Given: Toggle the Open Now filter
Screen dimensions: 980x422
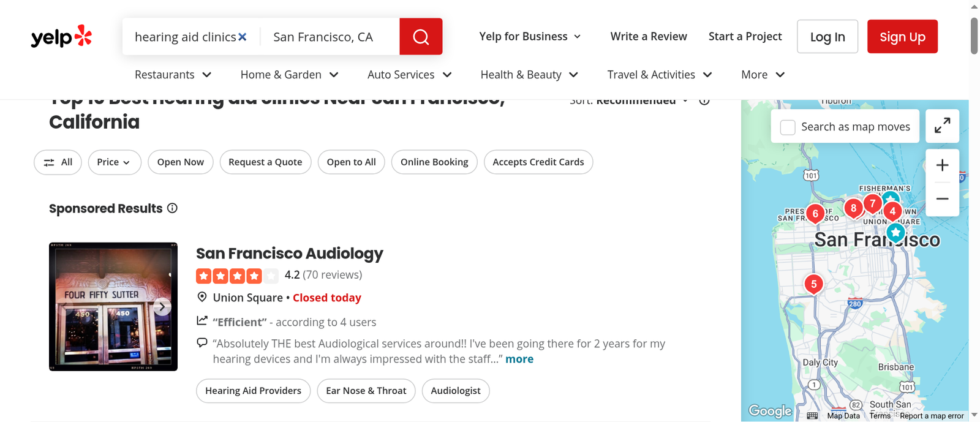Looking at the screenshot, I should point(180,162).
